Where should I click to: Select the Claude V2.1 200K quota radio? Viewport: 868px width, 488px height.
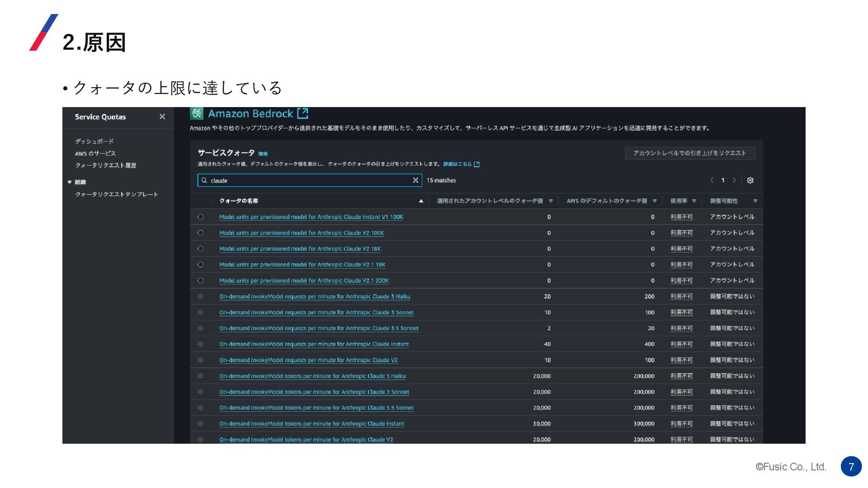[201, 281]
